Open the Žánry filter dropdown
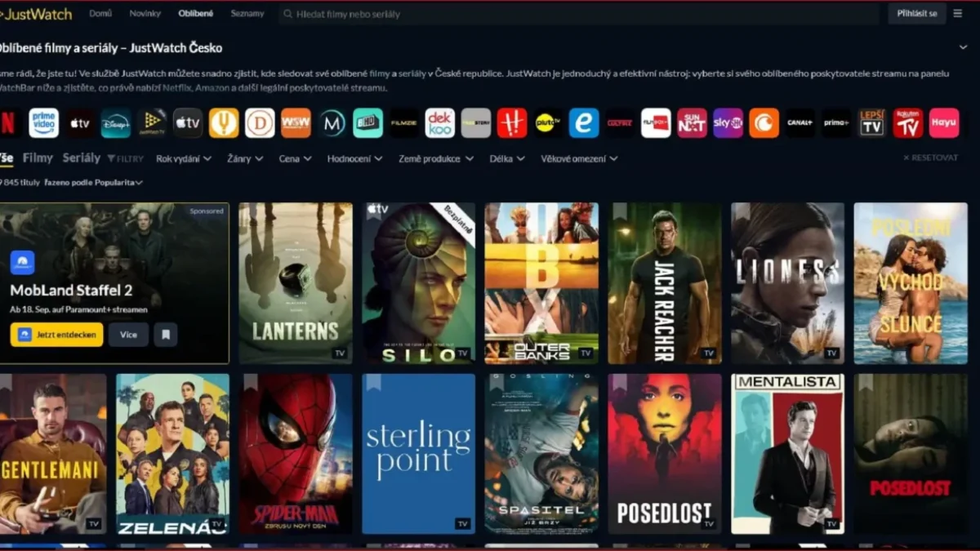The height and width of the screenshot is (551, 980). (x=246, y=159)
